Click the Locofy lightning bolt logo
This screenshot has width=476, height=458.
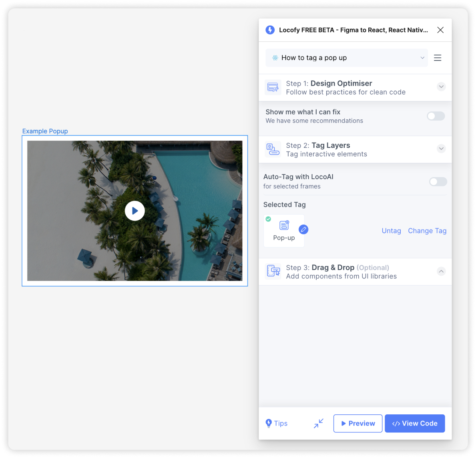pos(270,30)
